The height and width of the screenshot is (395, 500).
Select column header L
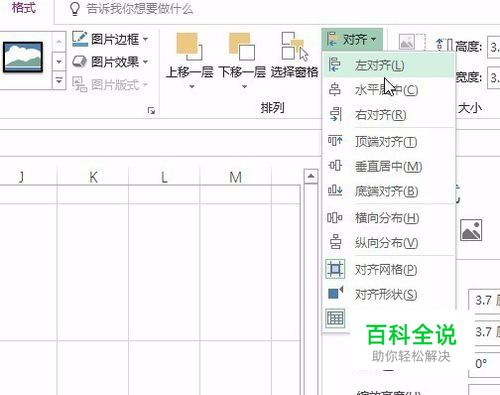coord(164,177)
